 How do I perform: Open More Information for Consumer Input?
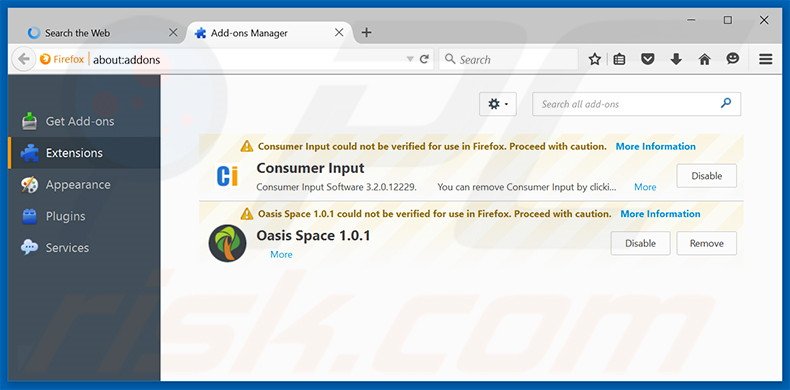655,147
